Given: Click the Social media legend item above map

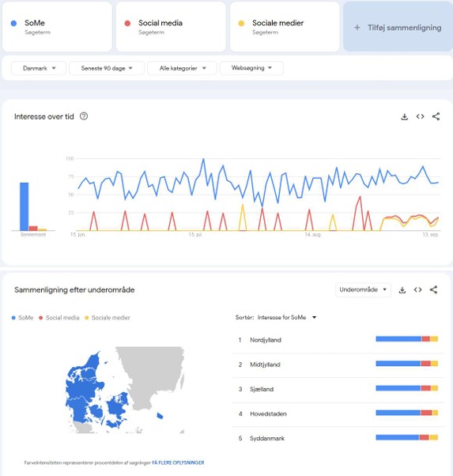Looking at the screenshot, I should (x=59, y=318).
